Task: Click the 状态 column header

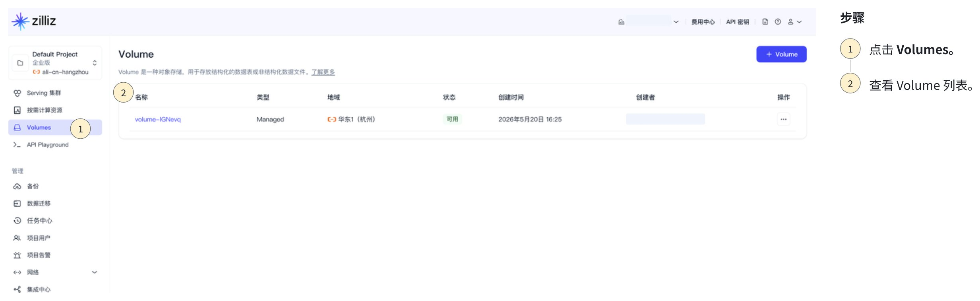Action: click(449, 97)
